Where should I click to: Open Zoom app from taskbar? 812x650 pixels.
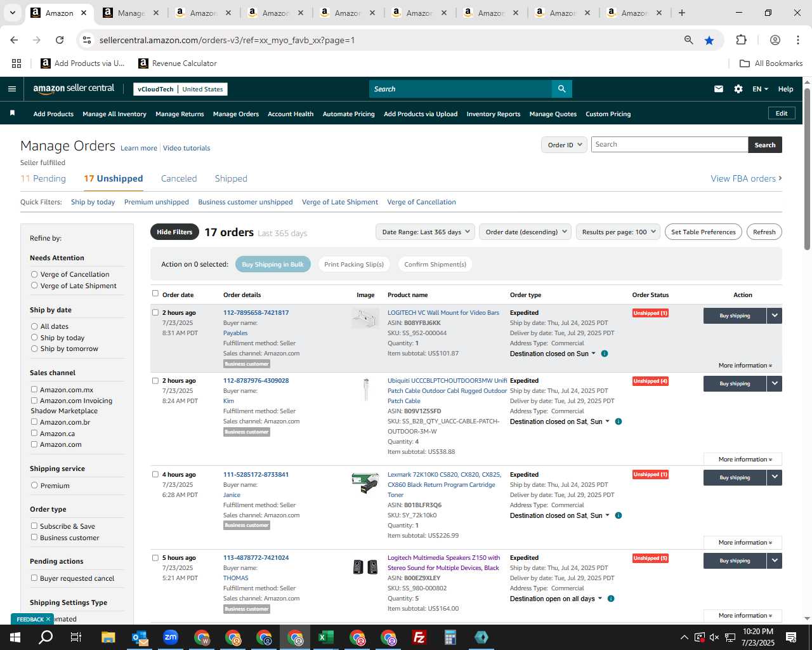pyautogui.click(x=171, y=637)
